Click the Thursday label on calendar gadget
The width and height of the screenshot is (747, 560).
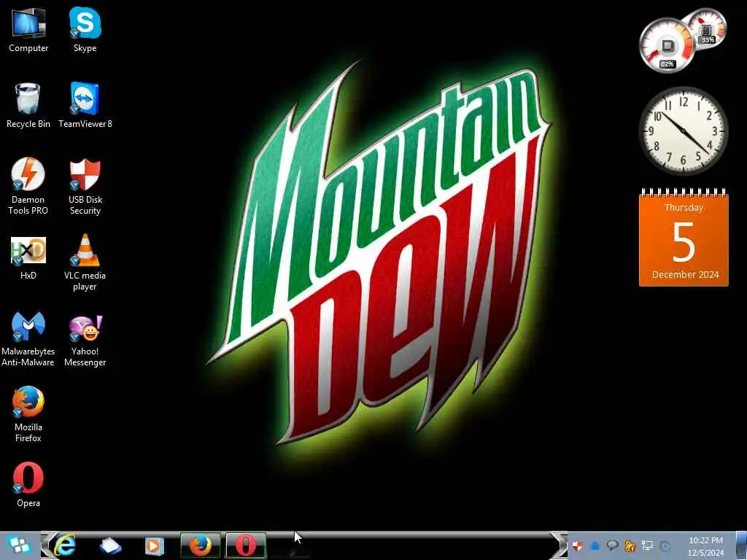point(684,208)
